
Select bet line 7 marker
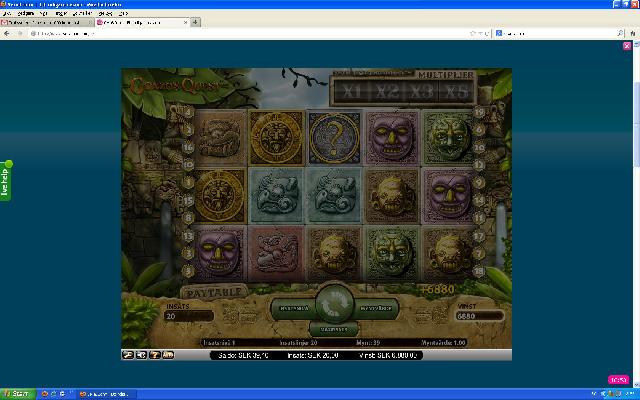coord(479,253)
